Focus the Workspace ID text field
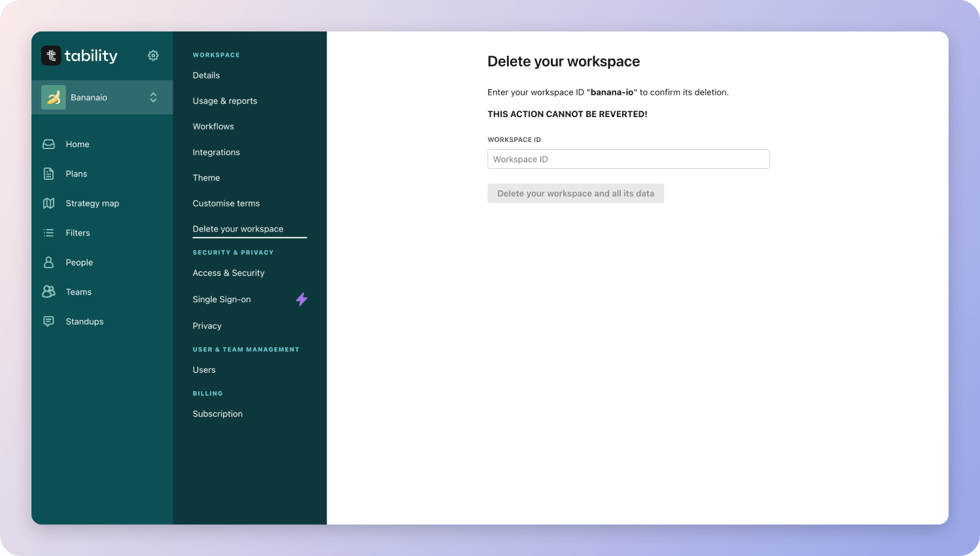Screen dimensions: 980x556 [x=628, y=159]
